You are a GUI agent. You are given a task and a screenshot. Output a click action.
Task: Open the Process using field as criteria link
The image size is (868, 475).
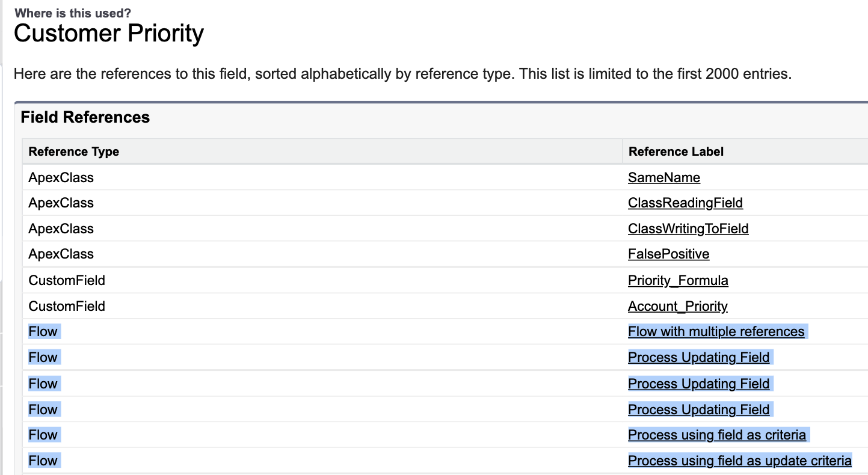pos(717,435)
